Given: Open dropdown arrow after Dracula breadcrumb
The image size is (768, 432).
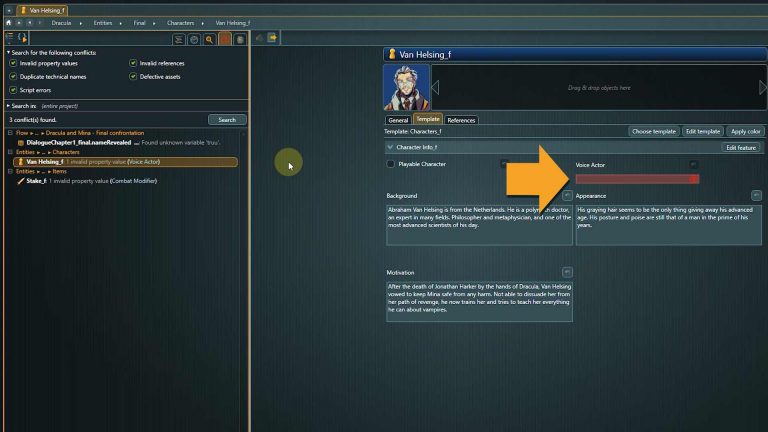Looking at the screenshot, I should [x=80, y=23].
